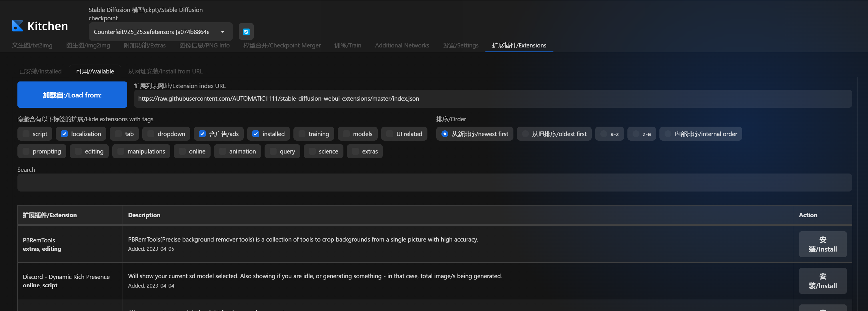Click the Kitchen logo icon
Screen dimensions: 868x311
17,26
